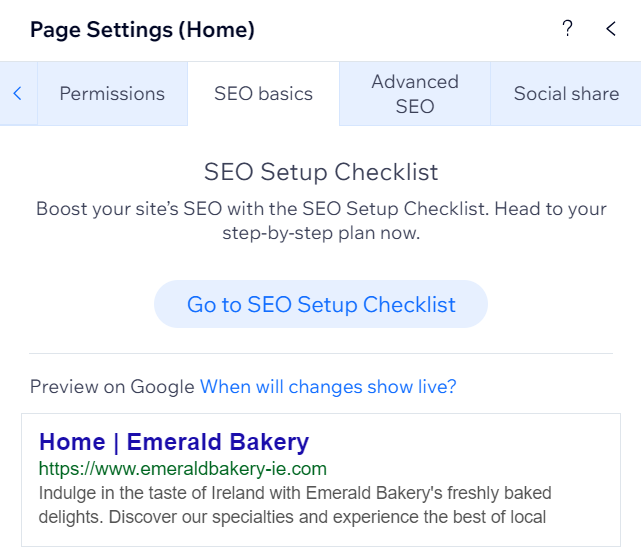Click the Google search preview box
Image resolution: width=641 pixels, height=550 pixels.
pyautogui.click(x=321, y=480)
